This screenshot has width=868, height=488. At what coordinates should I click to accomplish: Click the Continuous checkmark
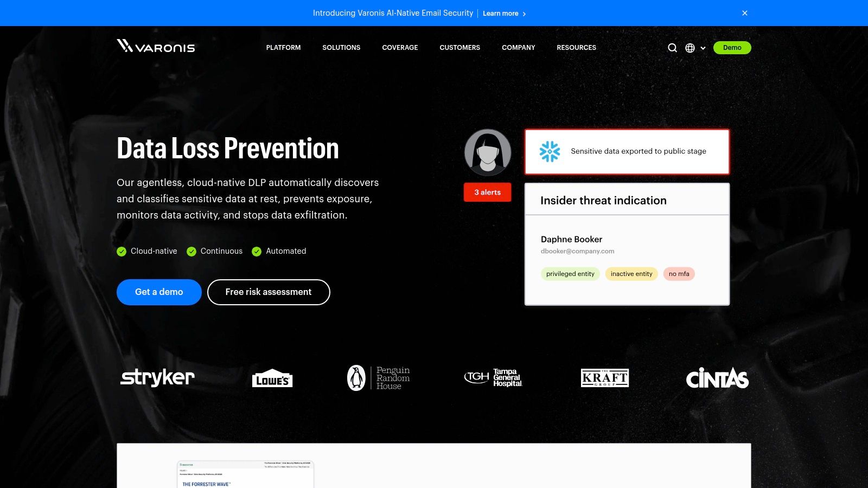point(191,251)
